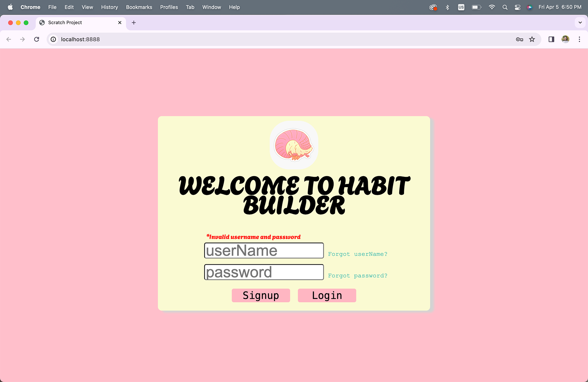Open Spotlight search icon in menu bar
Screen dimensions: 588x382
[505, 7]
